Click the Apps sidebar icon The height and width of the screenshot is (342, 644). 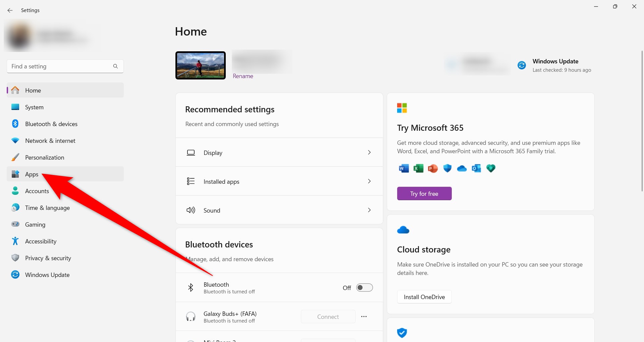coord(15,174)
